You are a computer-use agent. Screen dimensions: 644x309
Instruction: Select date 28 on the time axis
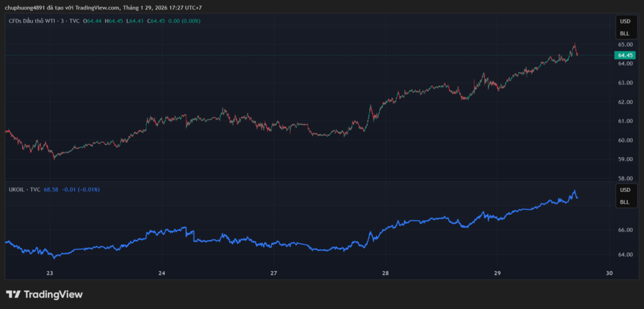tap(386, 273)
